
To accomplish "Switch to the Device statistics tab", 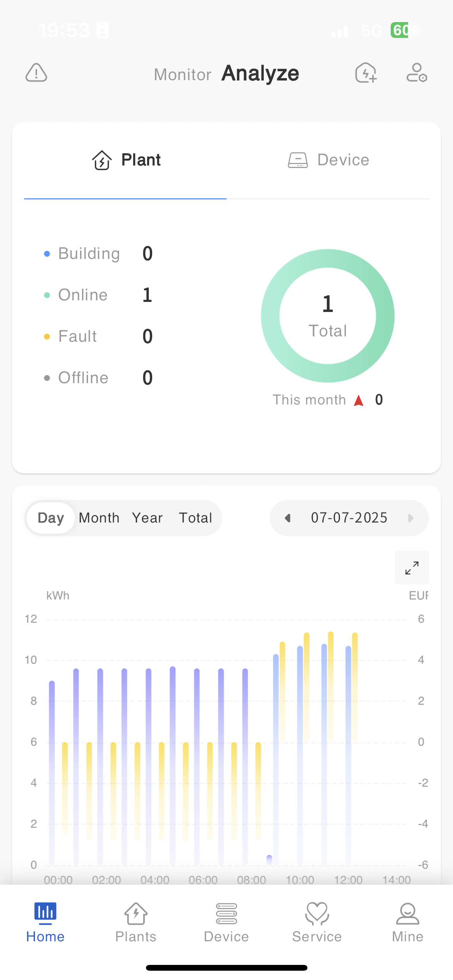I will point(328,160).
